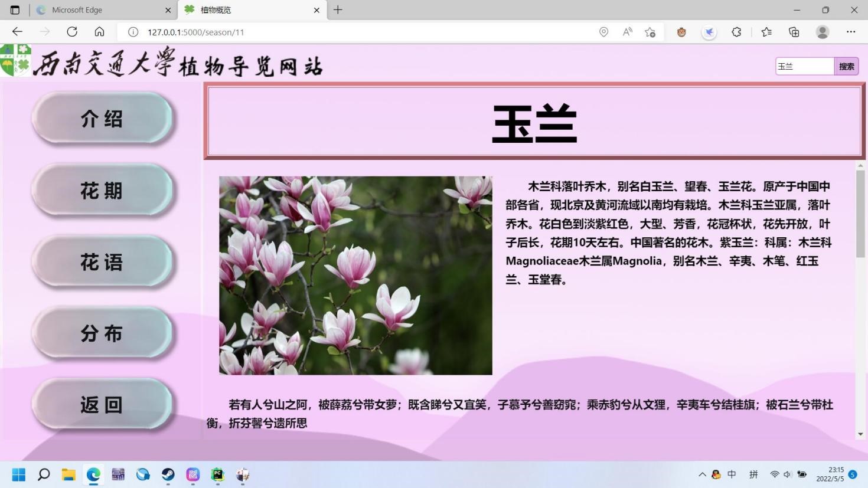Click the 返回 back button
Image resolution: width=868 pixels, height=488 pixels.
tap(102, 404)
